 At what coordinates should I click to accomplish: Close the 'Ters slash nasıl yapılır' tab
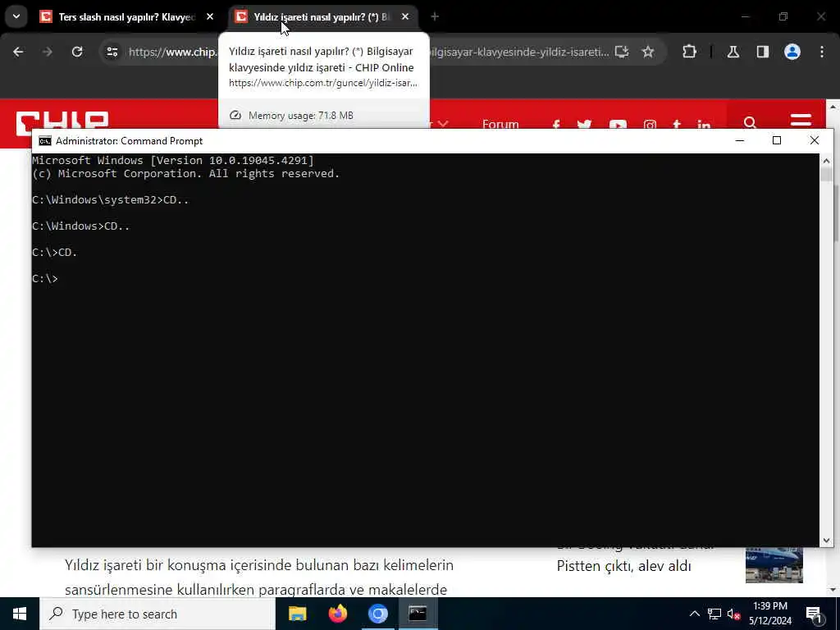coord(210,17)
